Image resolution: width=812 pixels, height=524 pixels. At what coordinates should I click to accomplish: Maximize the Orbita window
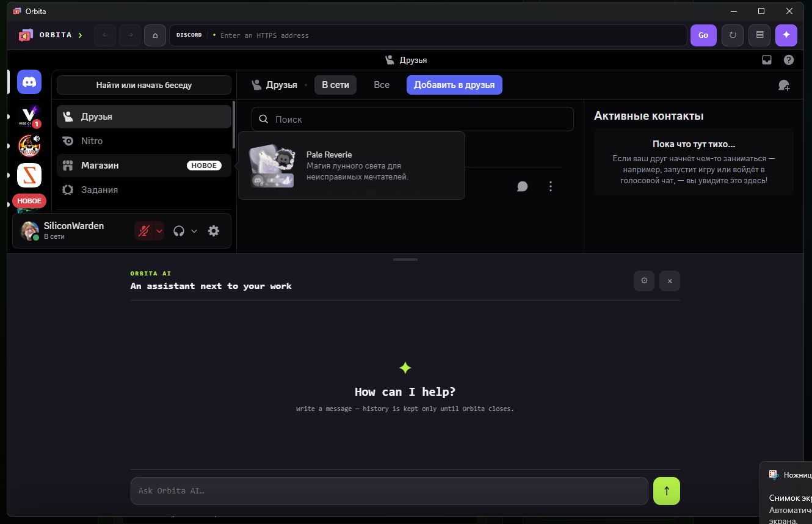(761, 11)
